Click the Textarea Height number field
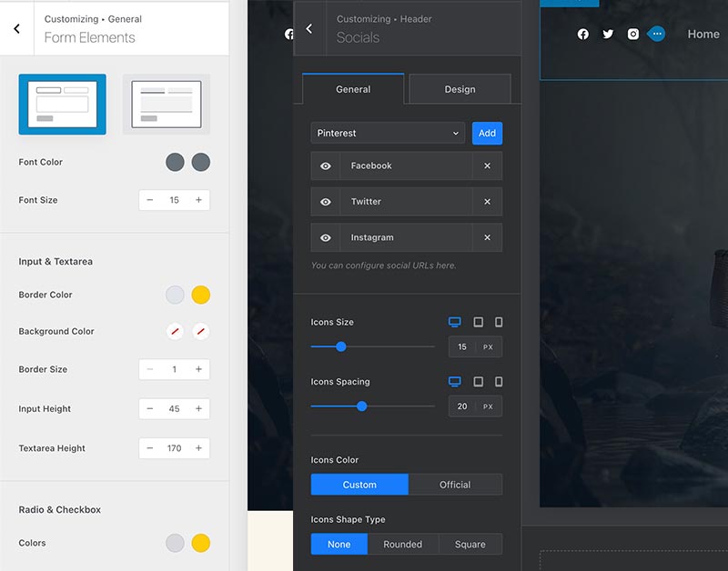The height and width of the screenshot is (571, 728). pyautogui.click(x=174, y=448)
